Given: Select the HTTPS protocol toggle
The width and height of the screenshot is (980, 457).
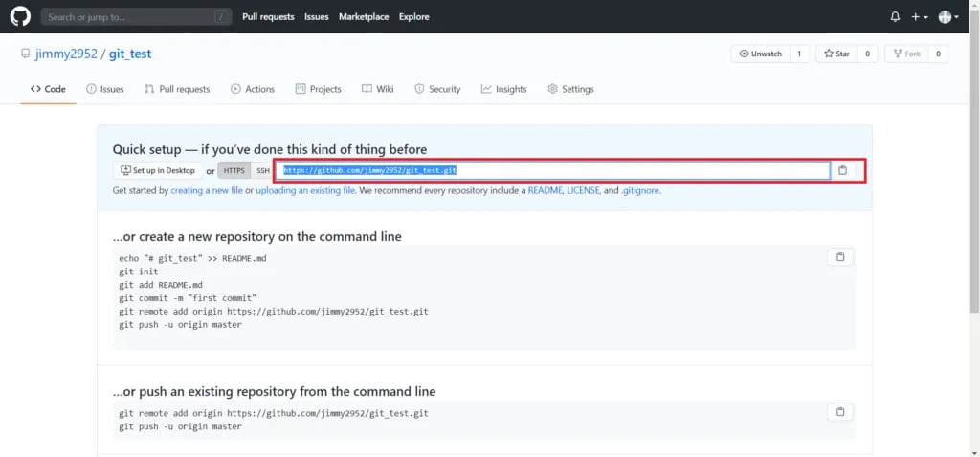Looking at the screenshot, I should pos(234,170).
